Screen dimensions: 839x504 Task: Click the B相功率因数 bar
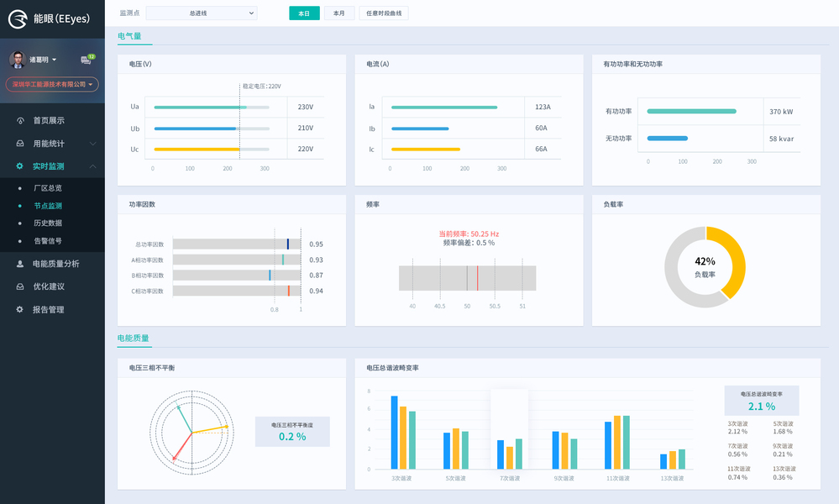pyautogui.click(x=237, y=275)
